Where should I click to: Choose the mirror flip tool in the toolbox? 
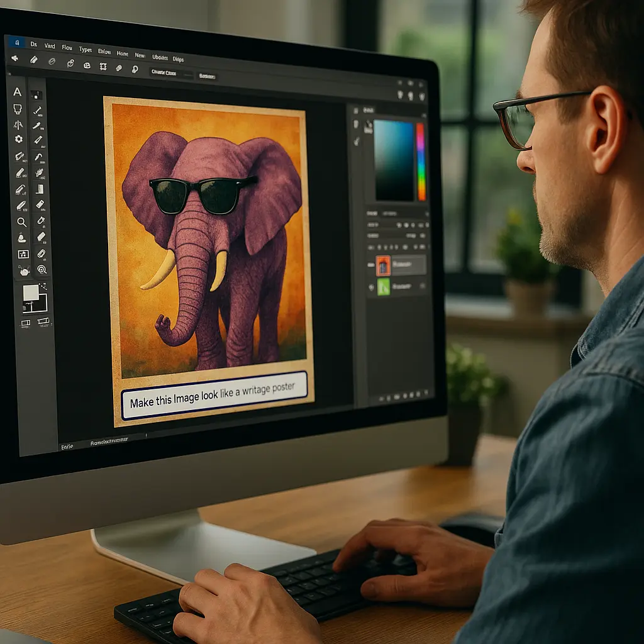(x=18, y=125)
